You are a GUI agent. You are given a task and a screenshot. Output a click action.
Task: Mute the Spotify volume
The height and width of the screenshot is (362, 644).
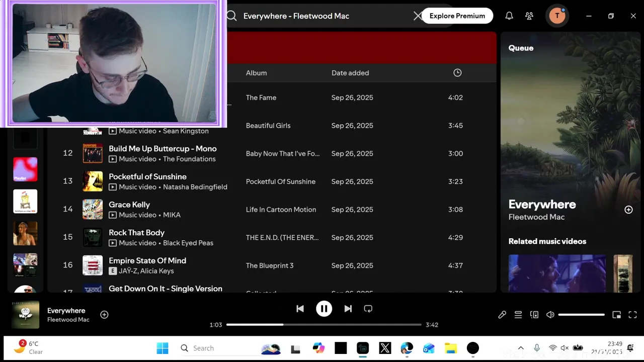click(x=550, y=315)
